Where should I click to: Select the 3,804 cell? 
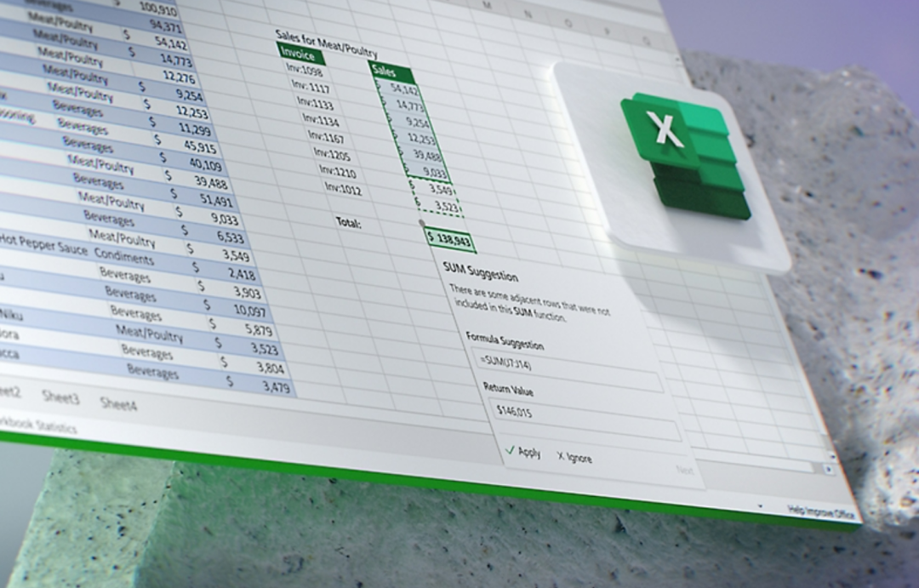click(x=270, y=368)
